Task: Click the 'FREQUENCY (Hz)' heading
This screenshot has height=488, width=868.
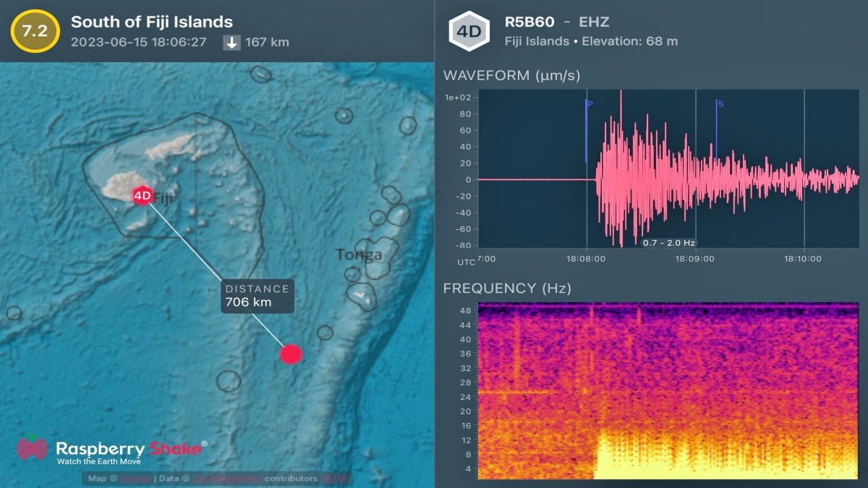Action: (x=507, y=289)
